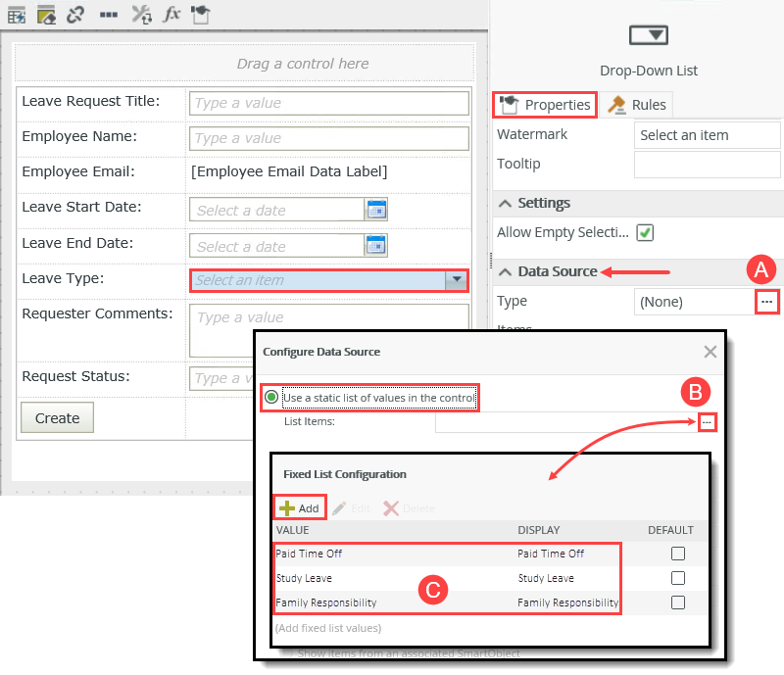Image resolution: width=784 pixels, height=675 pixels.
Task: Collapse the Data Source section
Action: point(504,270)
